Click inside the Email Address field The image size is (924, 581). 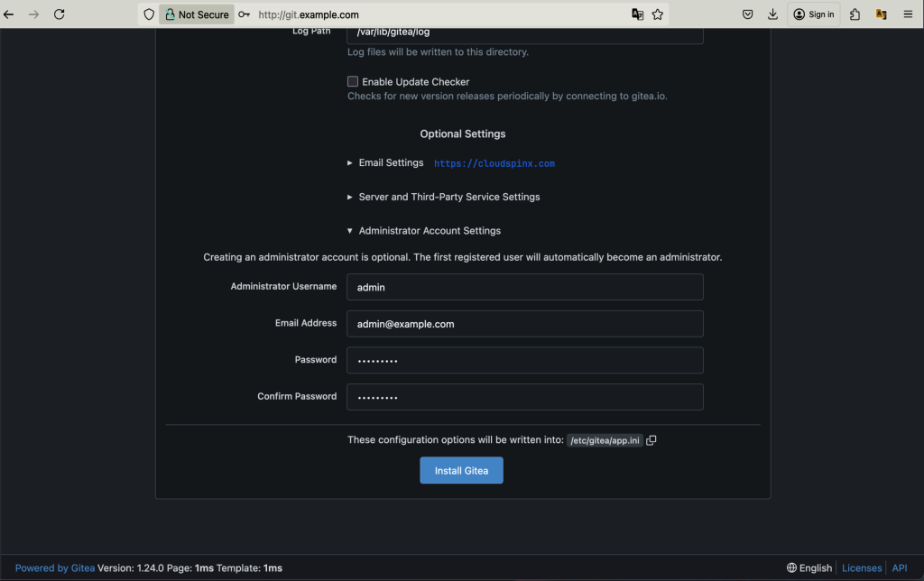(525, 323)
